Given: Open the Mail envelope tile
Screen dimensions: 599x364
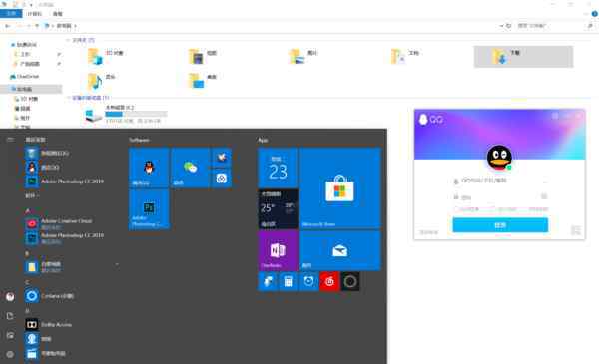Looking at the screenshot, I should pyautogui.click(x=340, y=250).
